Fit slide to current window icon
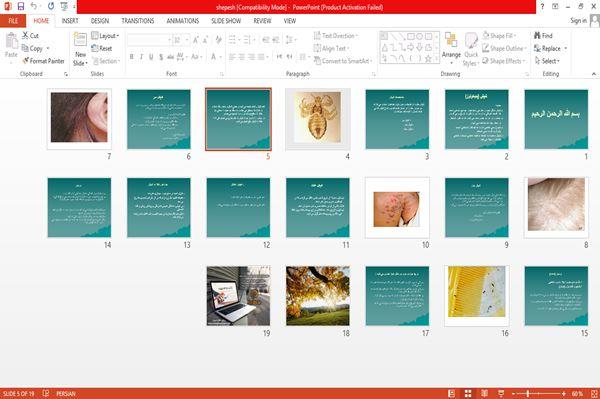This screenshot has width=600, height=399. 594,394
